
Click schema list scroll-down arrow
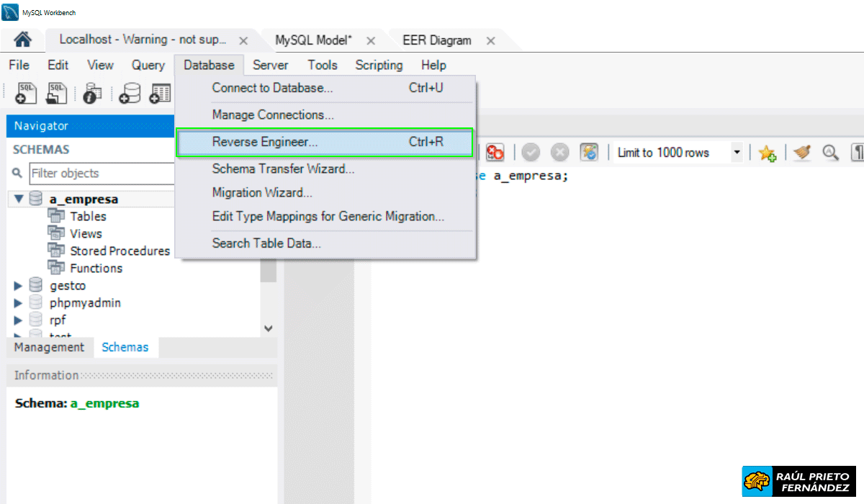(x=269, y=328)
